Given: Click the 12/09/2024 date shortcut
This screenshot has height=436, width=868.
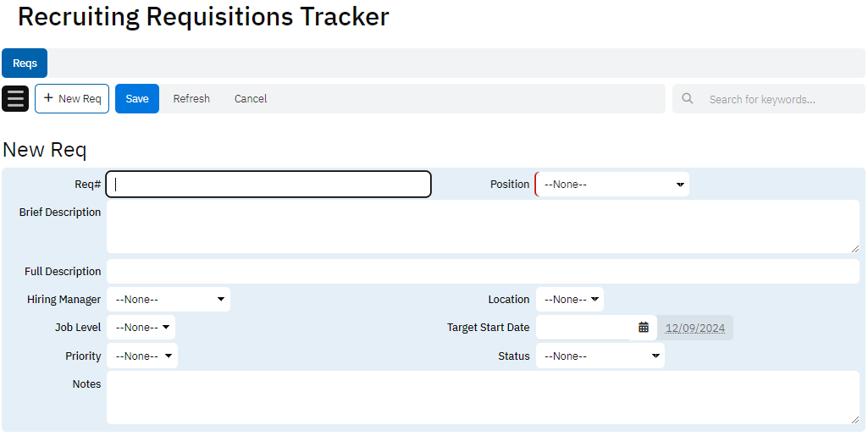Looking at the screenshot, I should tap(695, 328).
